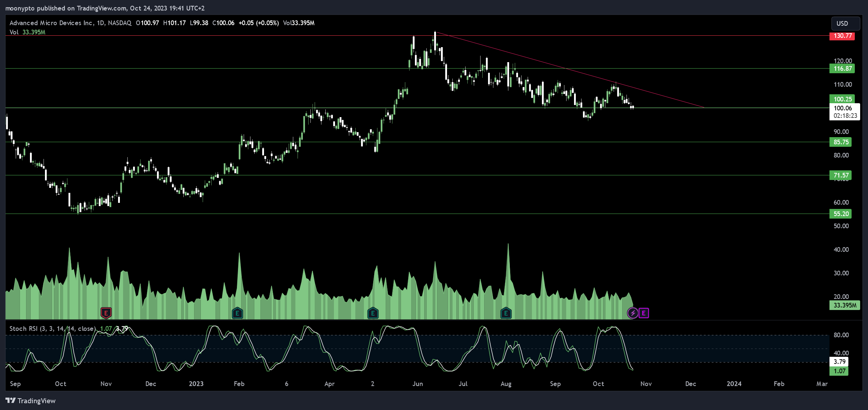Screen dimensions: 868x410
Task: Click the TradingView logo at bottom left
Action: pyautogui.click(x=31, y=401)
